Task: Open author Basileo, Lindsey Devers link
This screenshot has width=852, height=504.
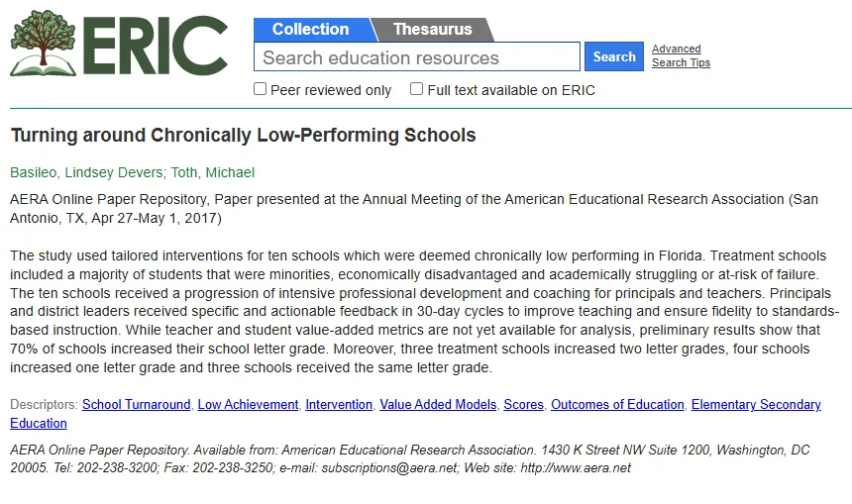Action: coord(86,172)
